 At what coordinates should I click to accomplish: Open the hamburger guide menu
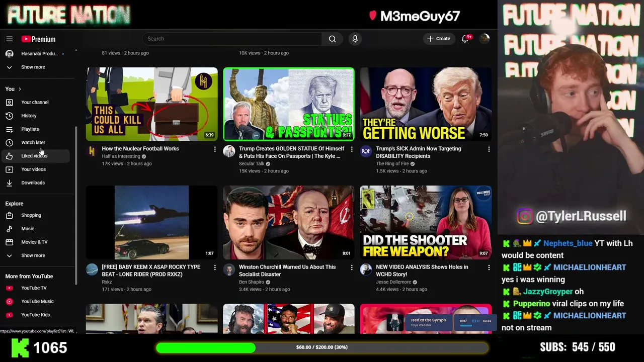[9, 39]
